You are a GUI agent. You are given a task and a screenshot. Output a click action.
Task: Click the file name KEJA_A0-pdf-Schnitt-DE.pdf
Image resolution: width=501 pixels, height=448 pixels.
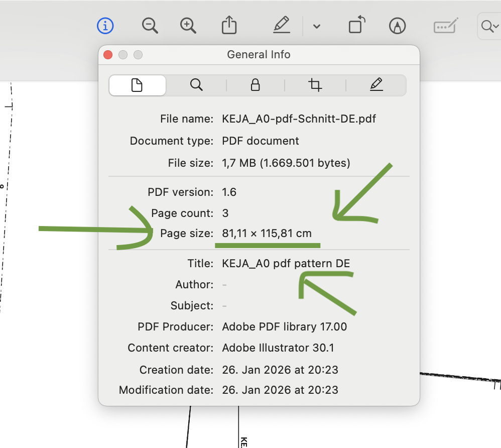(299, 119)
